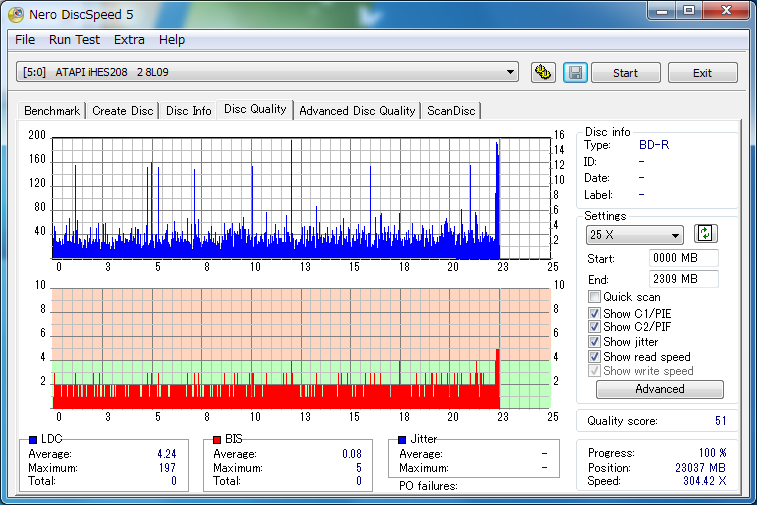Image resolution: width=757 pixels, height=505 pixels.
Task: Open the Run Test menu
Action: [74, 40]
